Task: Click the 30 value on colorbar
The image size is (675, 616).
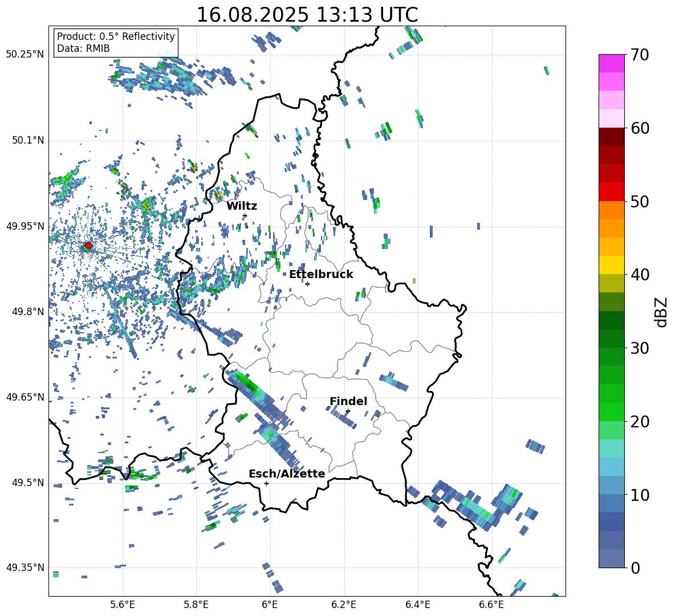Action: [640, 348]
